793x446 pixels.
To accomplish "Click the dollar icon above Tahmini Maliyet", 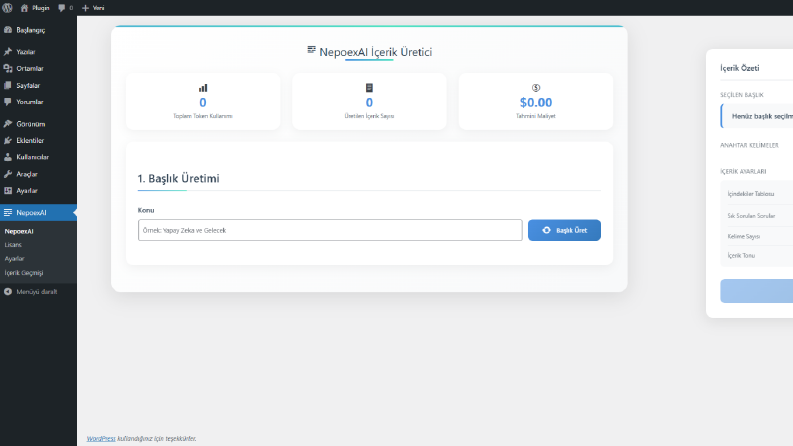I will pos(536,87).
